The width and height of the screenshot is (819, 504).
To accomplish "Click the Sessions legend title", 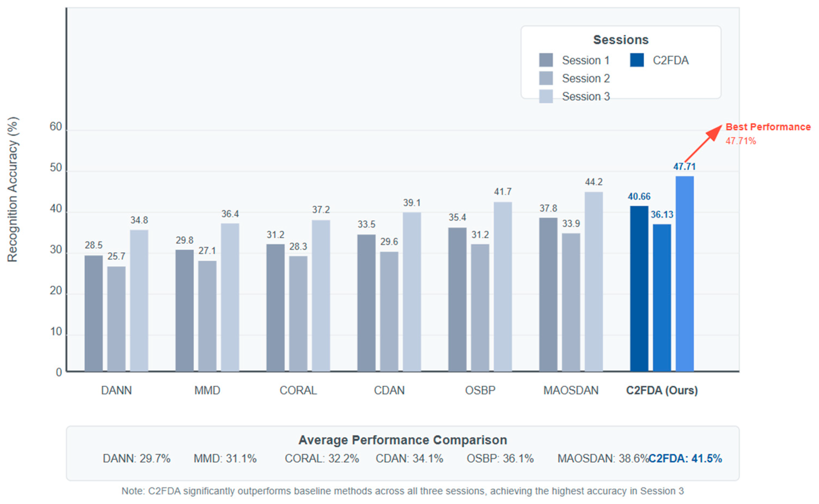I will (x=621, y=40).
